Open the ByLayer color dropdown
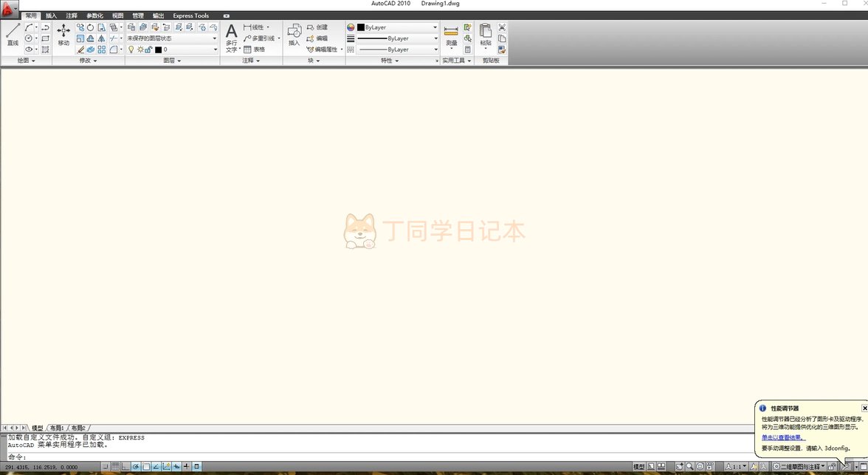Screen dimensions: 868x475 tap(397, 27)
